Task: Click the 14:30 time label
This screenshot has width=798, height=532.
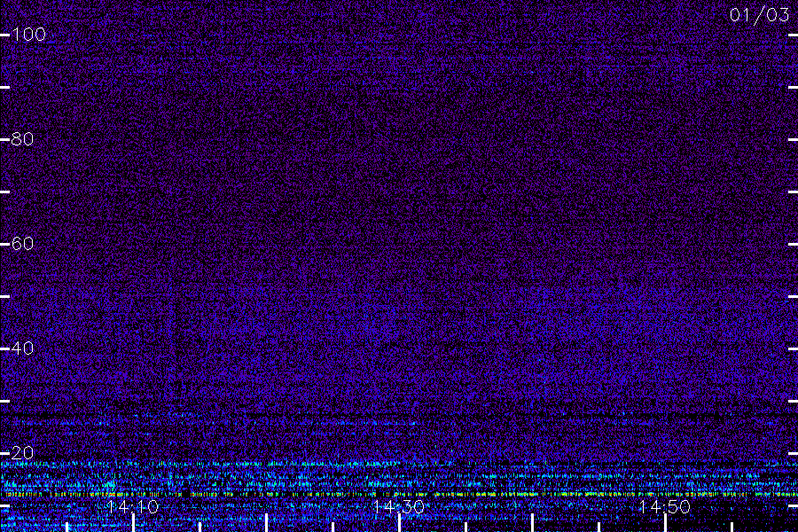Action: pyautogui.click(x=398, y=506)
